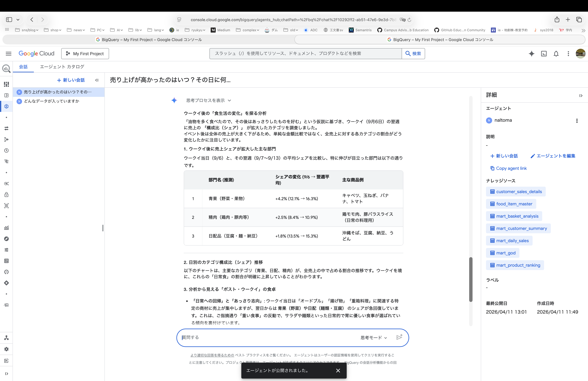Open the Cloud Shell terminal

[544, 54]
